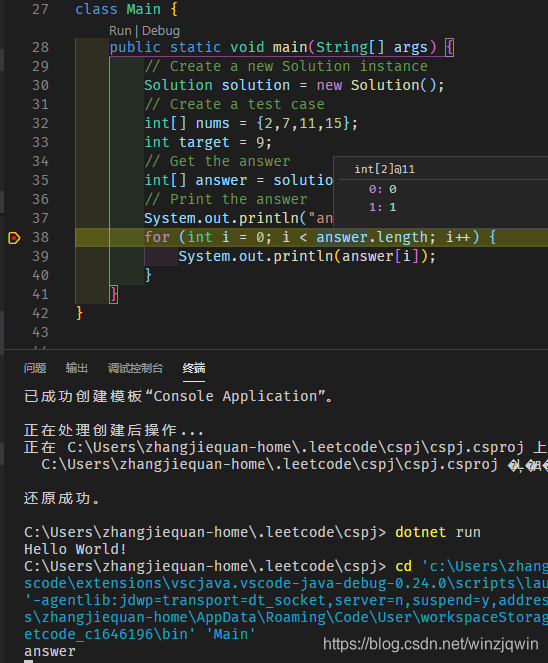
Task: Click the 'dotnet run' command in terminal
Action: click(438, 532)
